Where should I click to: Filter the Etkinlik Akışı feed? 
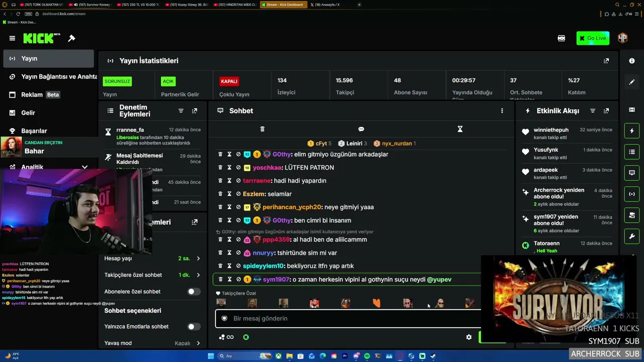593,111
